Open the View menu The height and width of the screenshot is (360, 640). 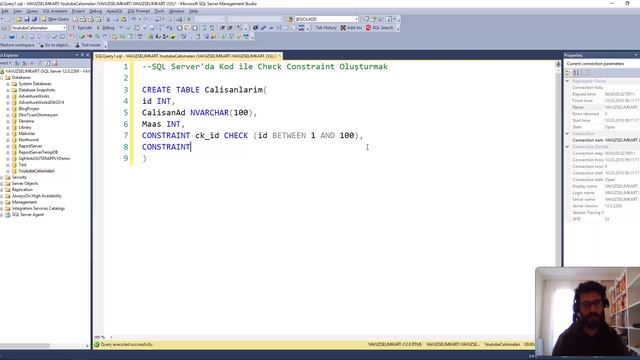[x=18, y=11]
